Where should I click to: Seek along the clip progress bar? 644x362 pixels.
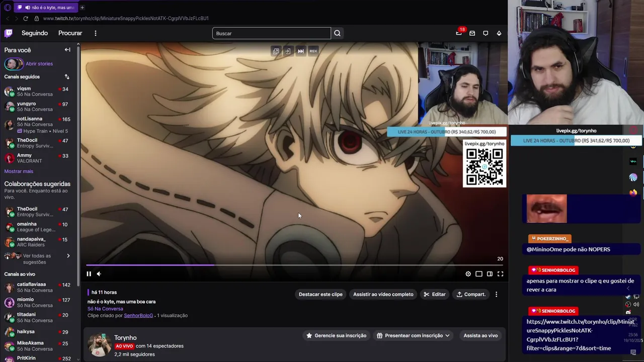coord(294,265)
